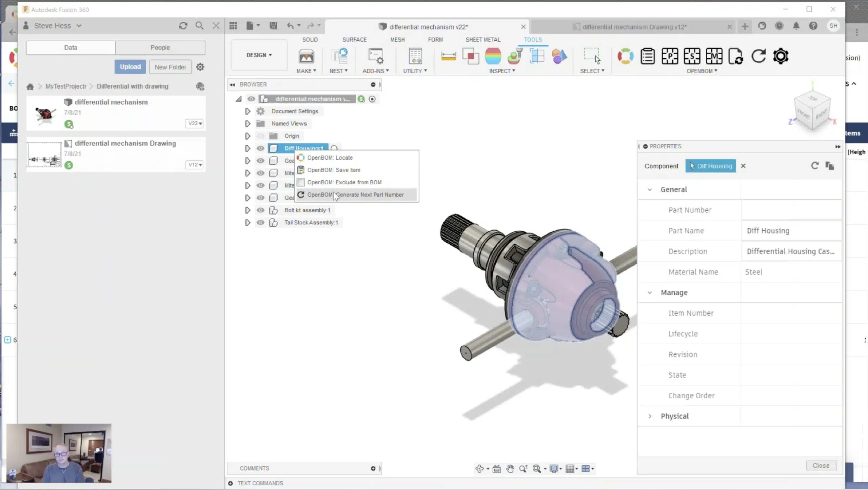Switch to the SURFACE tab
The image size is (868, 490).
point(354,40)
